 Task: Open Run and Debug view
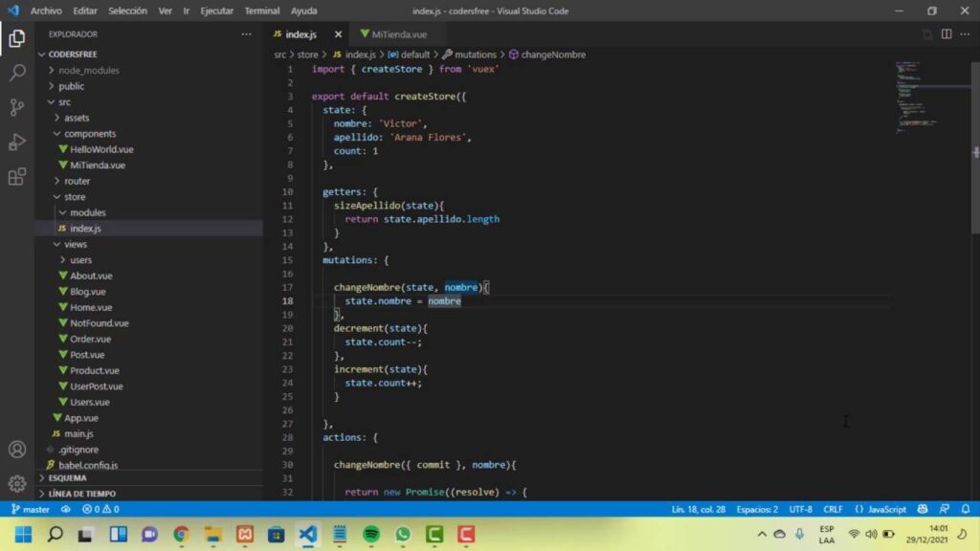[17, 142]
